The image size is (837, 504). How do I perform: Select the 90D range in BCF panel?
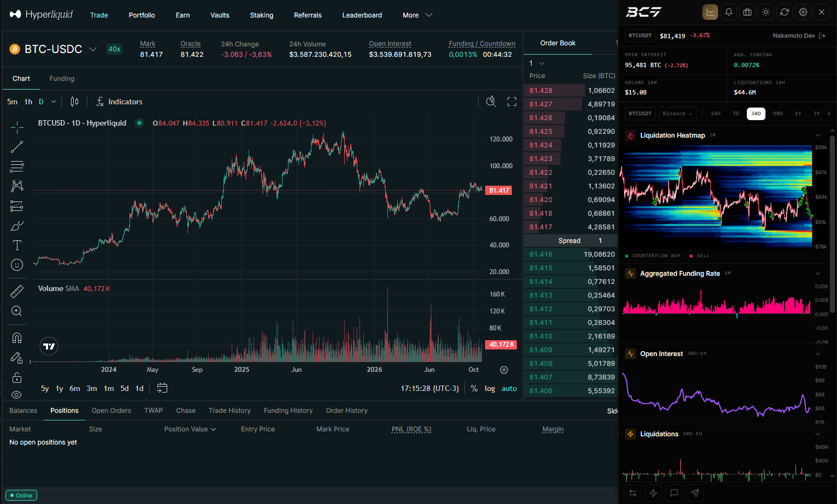pyautogui.click(x=778, y=114)
